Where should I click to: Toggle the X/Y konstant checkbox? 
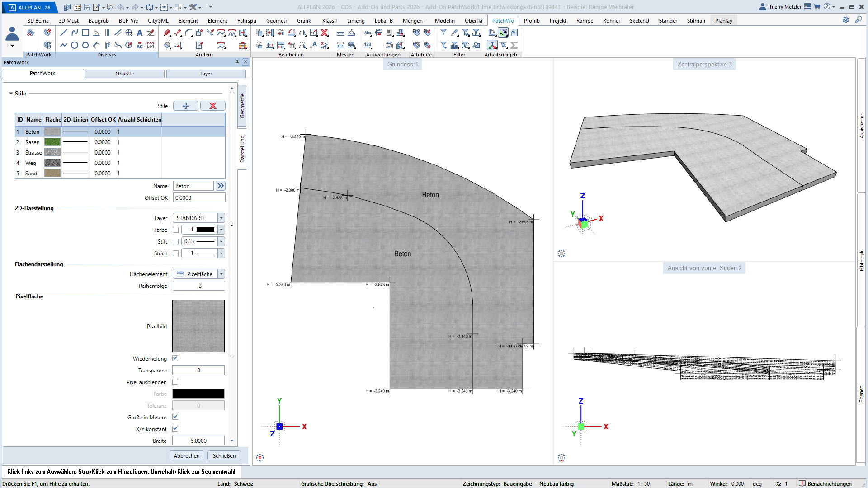[x=175, y=429]
